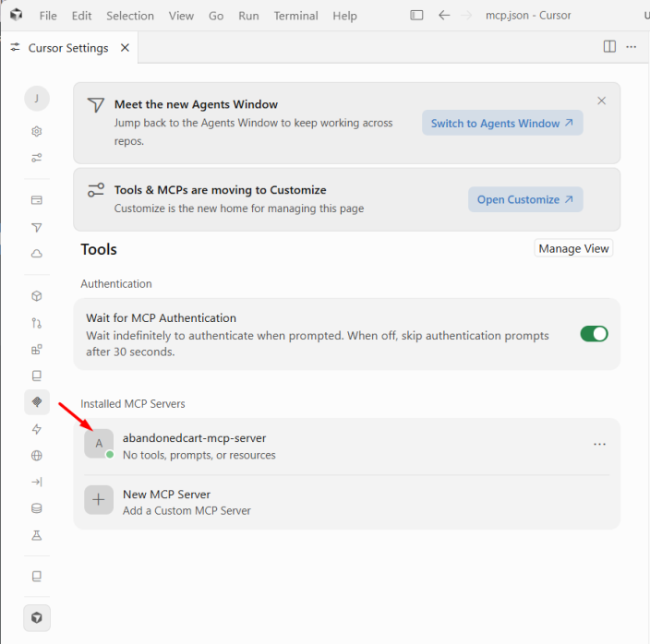Viewport: 650px width, 644px height.
Task: Open the lightning bolt icon section
Action: [37, 429]
